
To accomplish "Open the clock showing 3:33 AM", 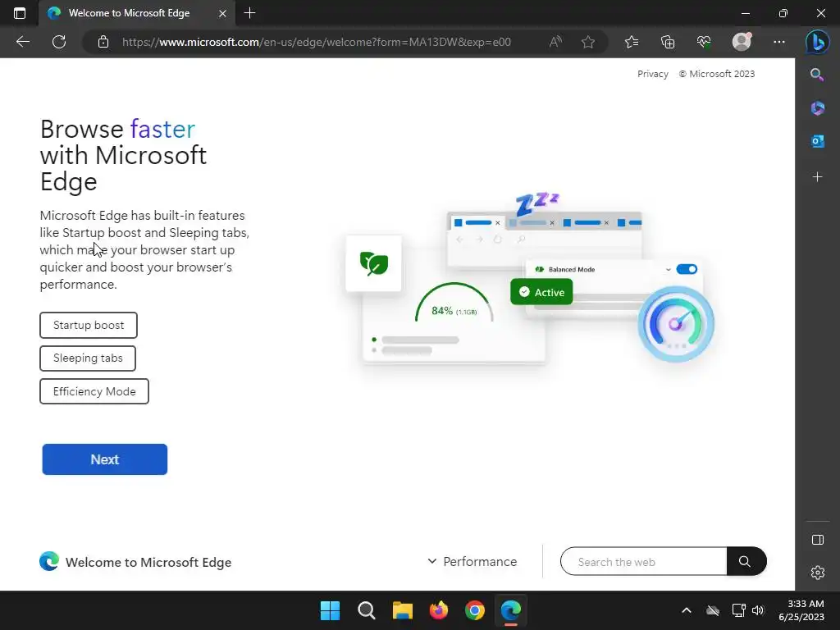I will pos(801,610).
